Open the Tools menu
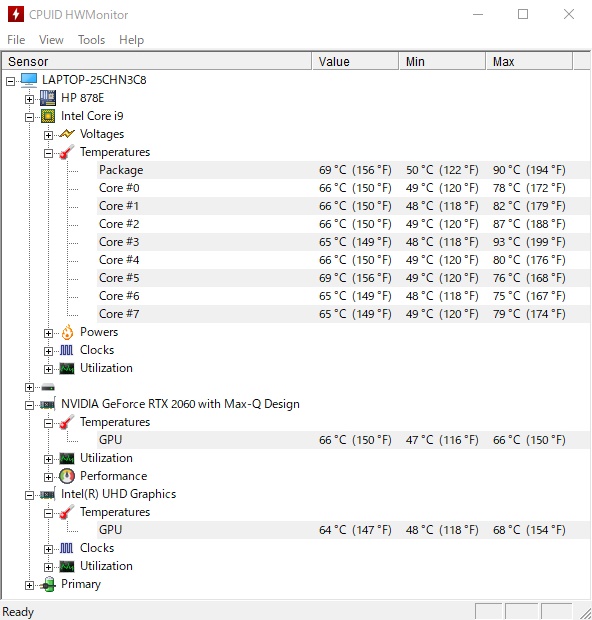592x620 pixels. pos(91,40)
